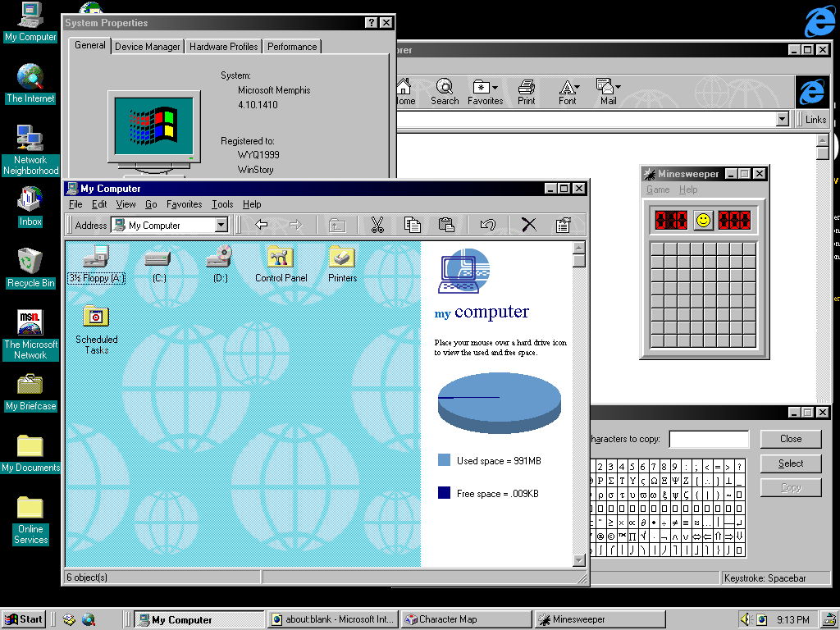This screenshot has width=840, height=630.
Task: Click the Up one level toolbar icon
Action: click(x=337, y=225)
